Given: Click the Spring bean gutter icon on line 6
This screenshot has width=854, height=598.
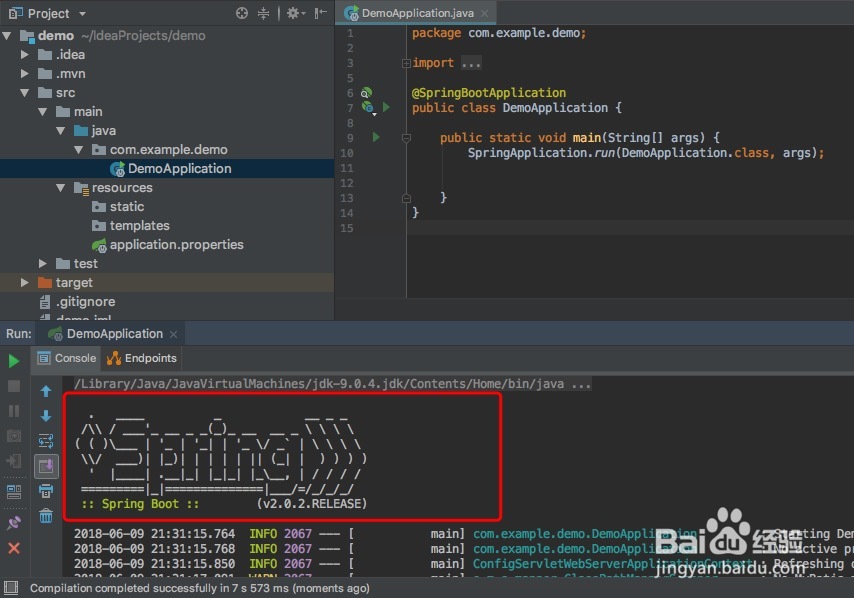Looking at the screenshot, I should (x=367, y=93).
